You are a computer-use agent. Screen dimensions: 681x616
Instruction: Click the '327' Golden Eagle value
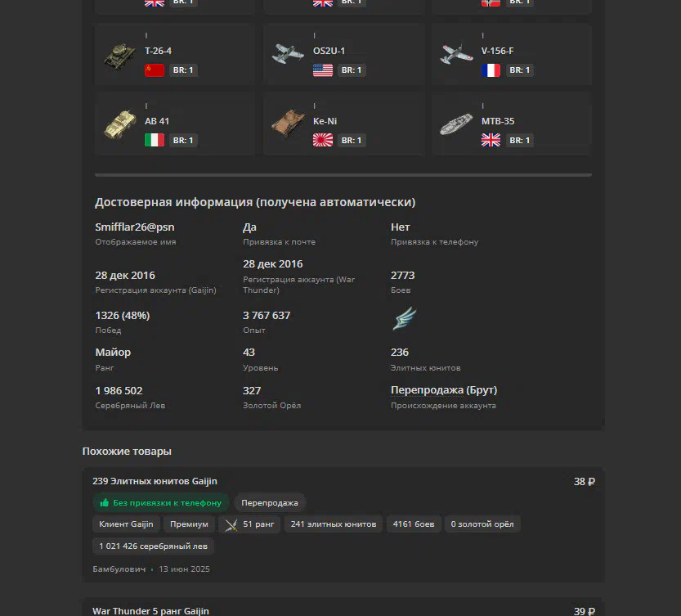pyautogui.click(x=252, y=391)
